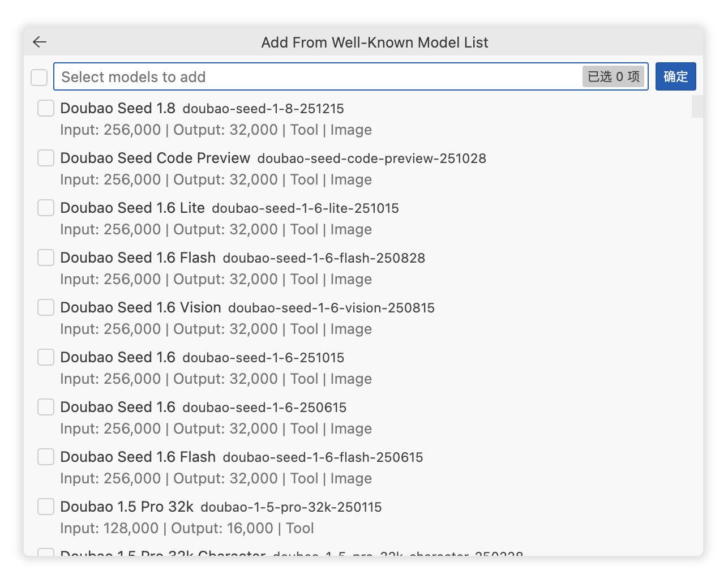Select Doubao Seed 1.6 version 250615
Image resolution: width=728 pixels, height=583 pixels.
(x=45, y=407)
